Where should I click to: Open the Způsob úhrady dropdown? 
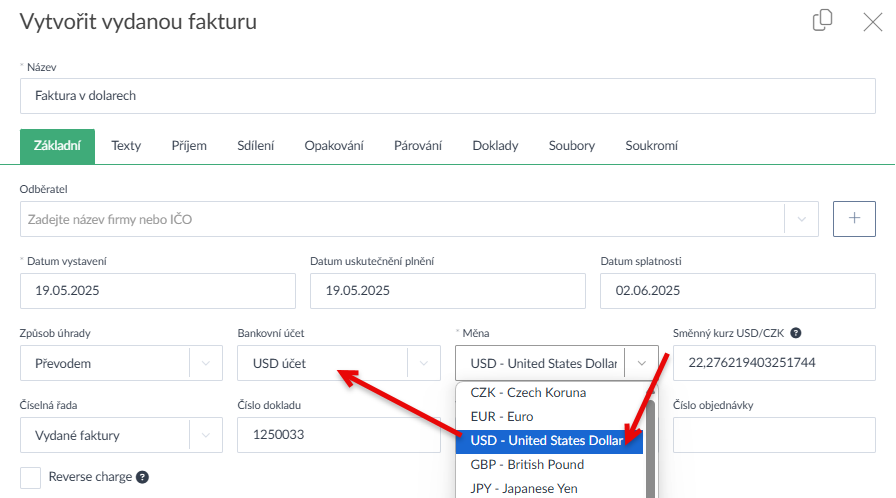205,363
